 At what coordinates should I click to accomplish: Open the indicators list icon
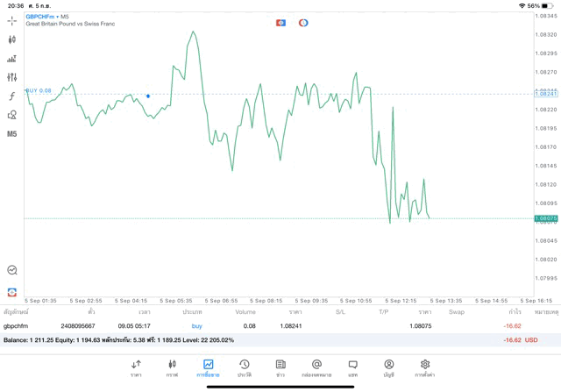coord(11,59)
